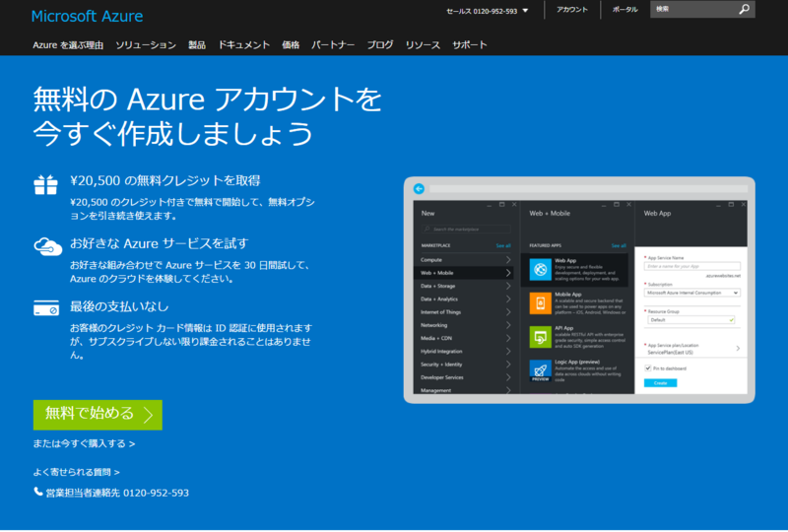Viewport: 788px width, 532px height.
Task: Expand the Media + CDN row
Action: click(x=465, y=338)
